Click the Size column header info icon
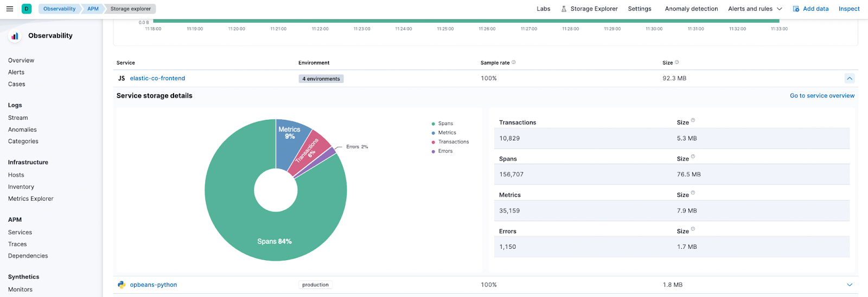 [x=676, y=62]
